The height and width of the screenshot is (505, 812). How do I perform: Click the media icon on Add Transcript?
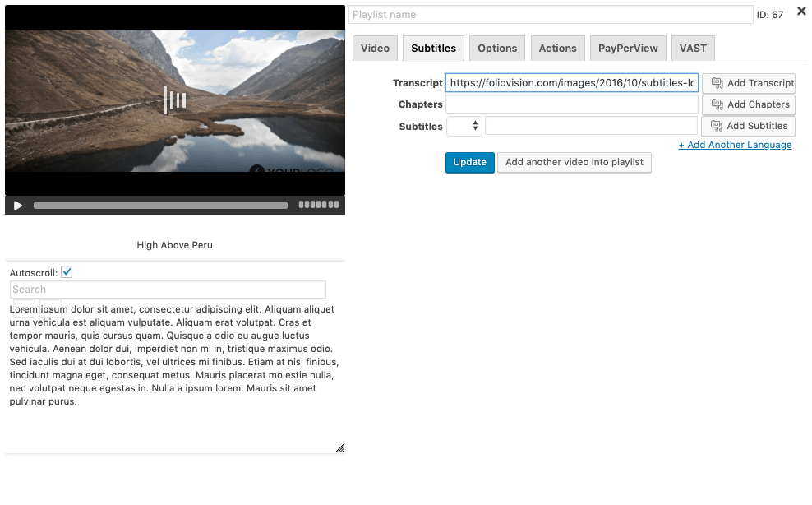click(717, 83)
